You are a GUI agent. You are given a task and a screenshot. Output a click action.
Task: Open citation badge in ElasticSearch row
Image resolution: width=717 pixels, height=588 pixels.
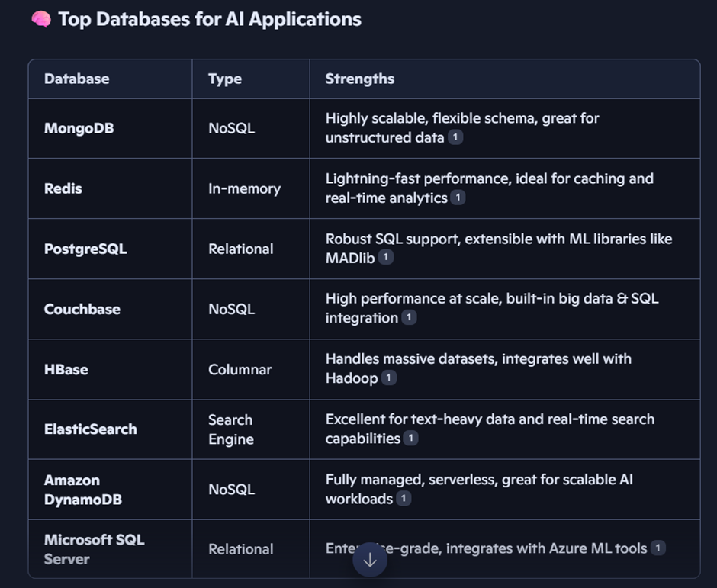click(411, 438)
